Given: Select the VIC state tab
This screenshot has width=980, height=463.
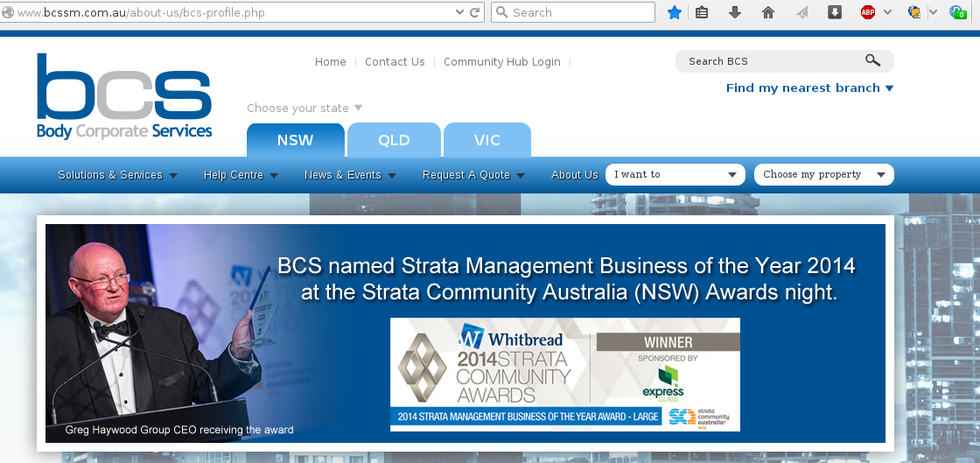Looking at the screenshot, I should coord(487,140).
